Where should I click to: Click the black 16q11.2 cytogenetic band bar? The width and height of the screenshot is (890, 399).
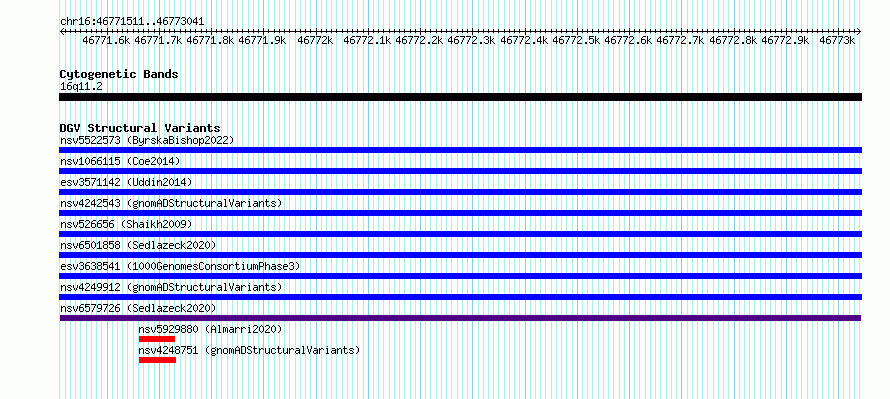(x=460, y=97)
